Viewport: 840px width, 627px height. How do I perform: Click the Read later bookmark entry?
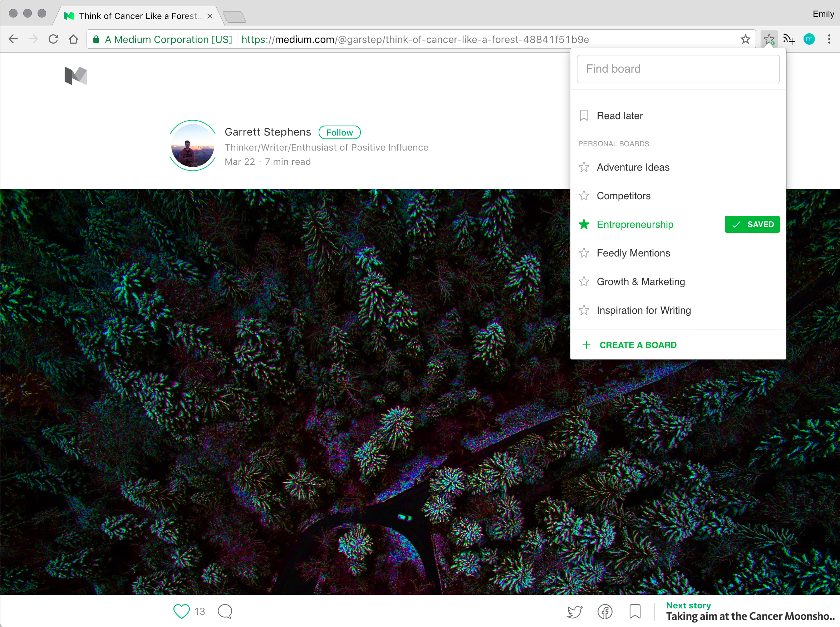(x=620, y=116)
